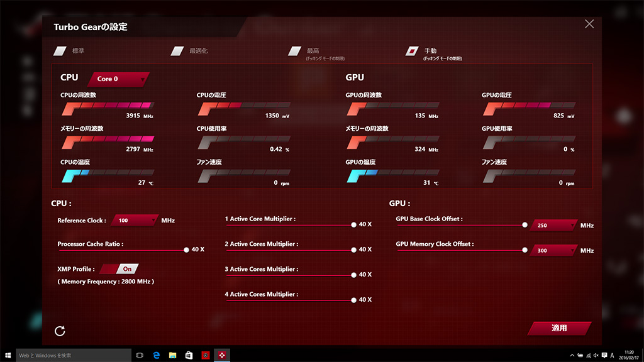Image resolution: width=644 pixels, height=362 pixels.
Task: Select the 手動 mode option
Action: click(x=412, y=51)
